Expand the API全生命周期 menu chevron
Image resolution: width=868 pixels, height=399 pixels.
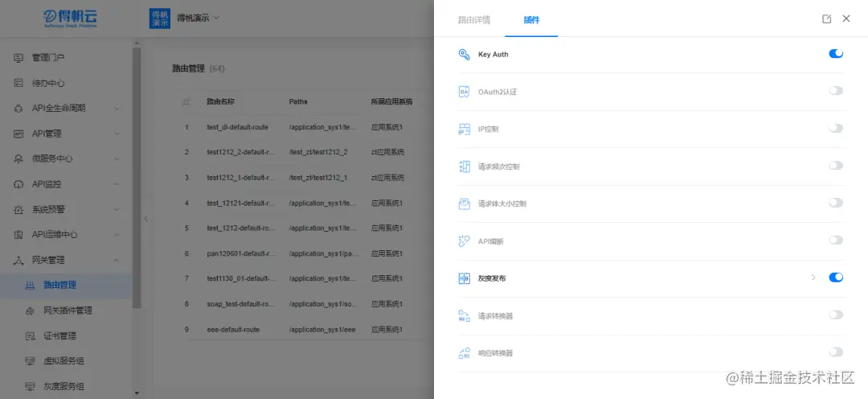(x=117, y=109)
